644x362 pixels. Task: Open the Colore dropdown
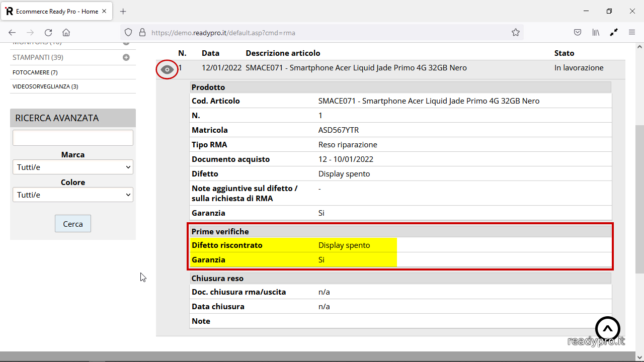pos(73,195)
